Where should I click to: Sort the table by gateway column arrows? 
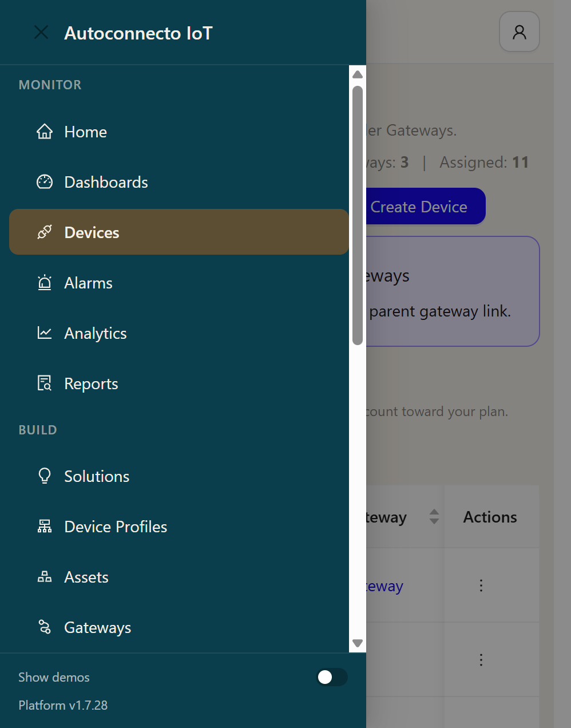pos(434,517)
